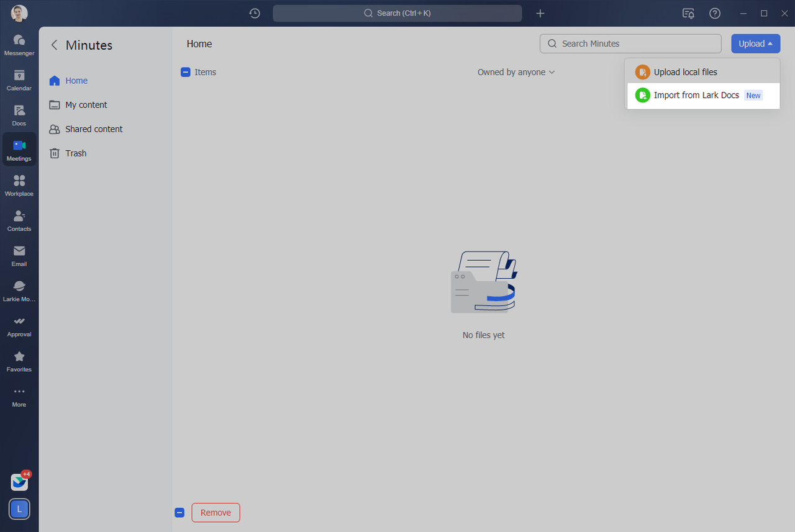Image resolution: width=795 pixels, height=532 pixels.
Task: Toggle the Items select-all checkbox
Action: coord(185,72)
